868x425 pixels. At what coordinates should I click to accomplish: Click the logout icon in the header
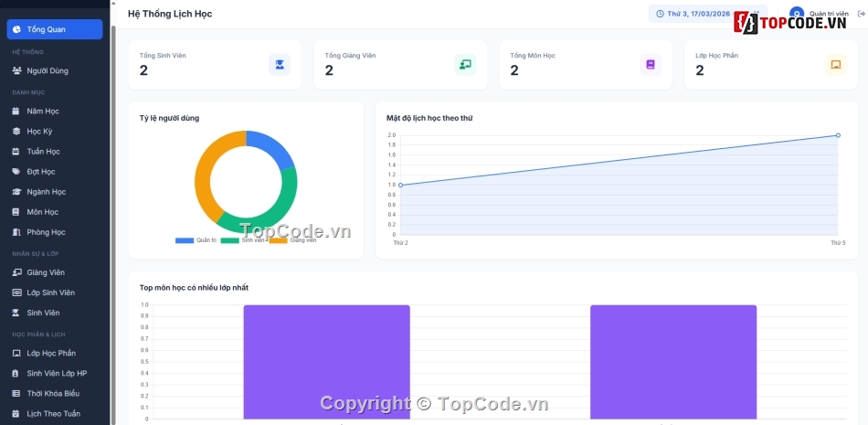[x=862, y=14]
